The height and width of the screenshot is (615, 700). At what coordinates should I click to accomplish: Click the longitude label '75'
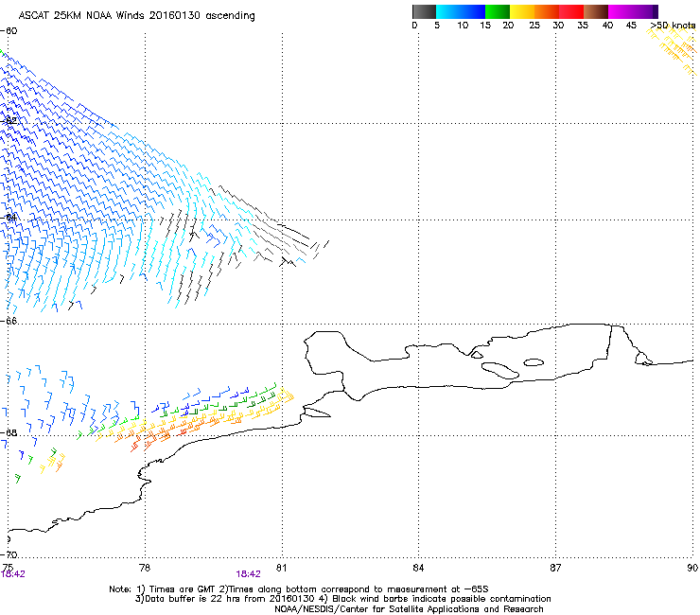[8, 568]
